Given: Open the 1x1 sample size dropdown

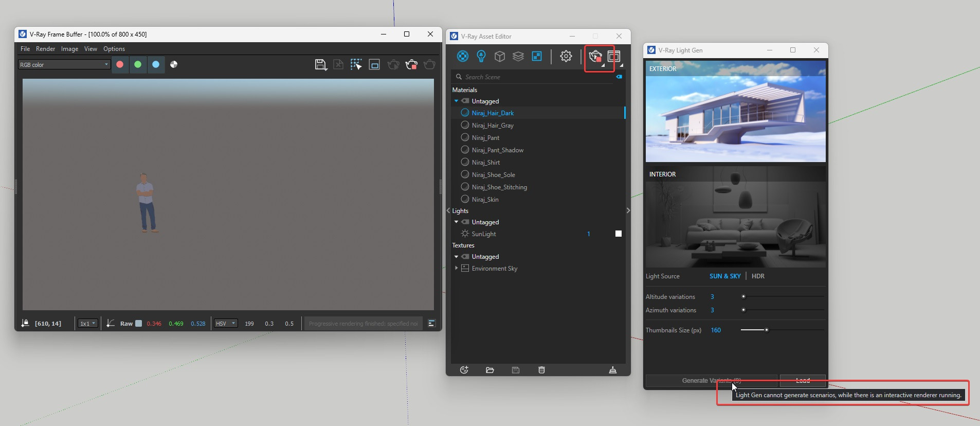Looking at the screenshot, I should pos(87,323).
